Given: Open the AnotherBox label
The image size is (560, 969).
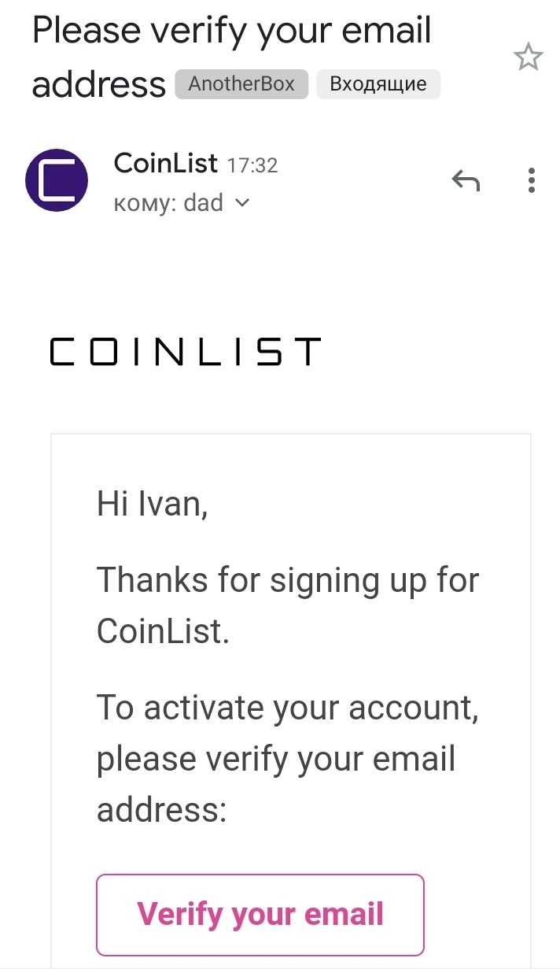Looking at the screenshot, I should point(241,84).
